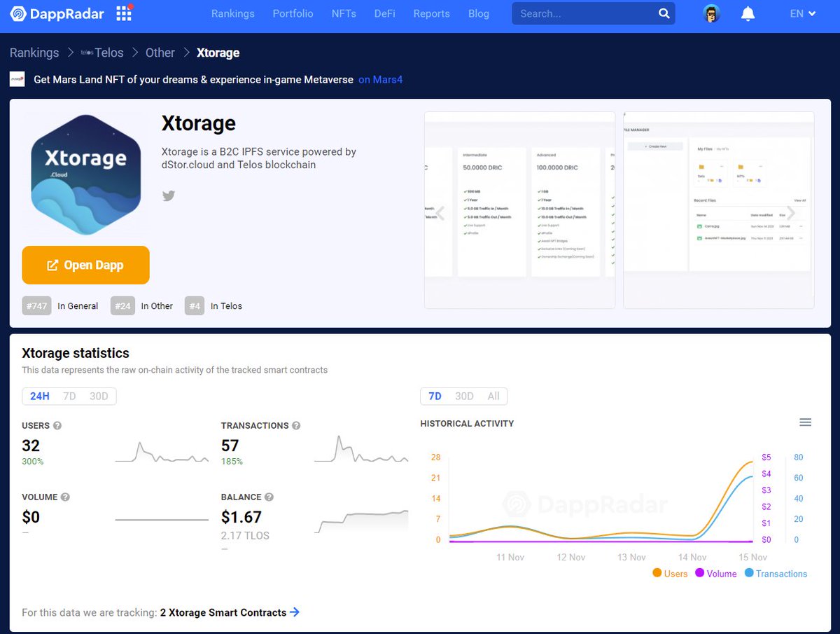The height and width of the screenshot is (634, 840).
Task: Select 30D statistics range
Action: pyautogui.click(x=99, y=397)
